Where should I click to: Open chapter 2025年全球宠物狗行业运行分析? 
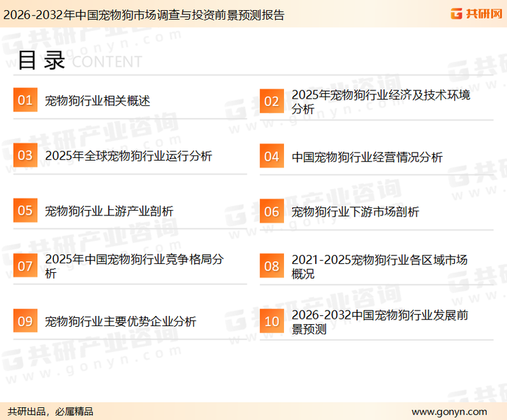(128, 156)
